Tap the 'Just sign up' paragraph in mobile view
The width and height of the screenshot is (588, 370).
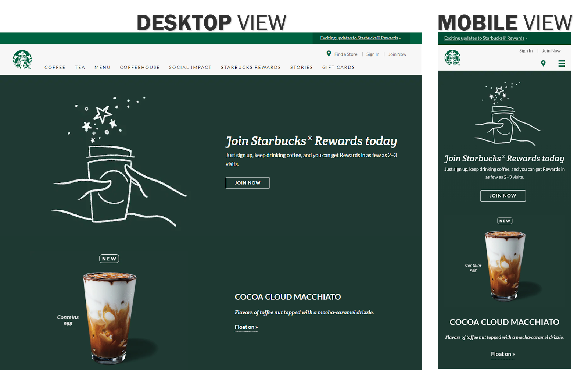click(x=504, y=173)
